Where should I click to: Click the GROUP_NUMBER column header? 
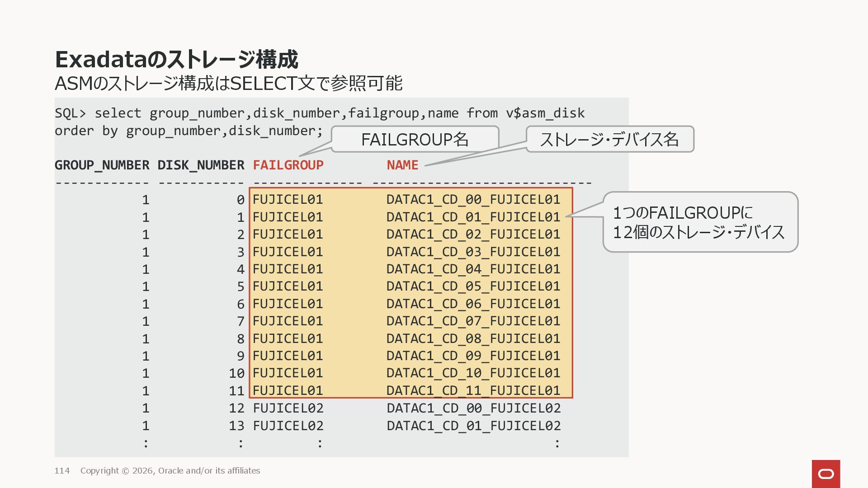(x=102, y=165)
